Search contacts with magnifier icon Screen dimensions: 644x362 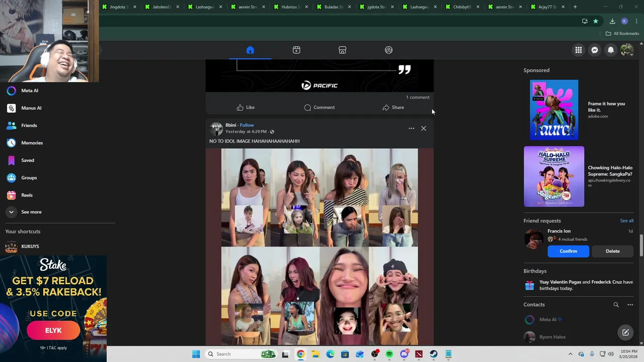[616, 305]
